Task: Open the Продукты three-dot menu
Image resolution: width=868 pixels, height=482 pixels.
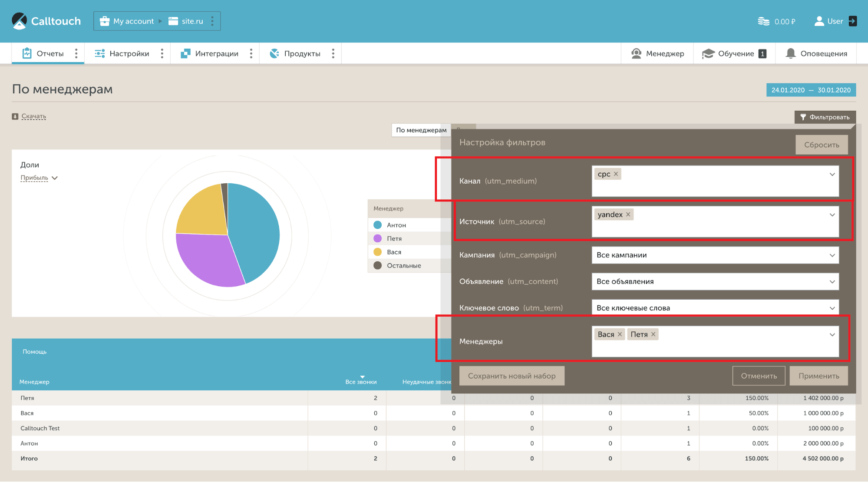Action: 333,53
